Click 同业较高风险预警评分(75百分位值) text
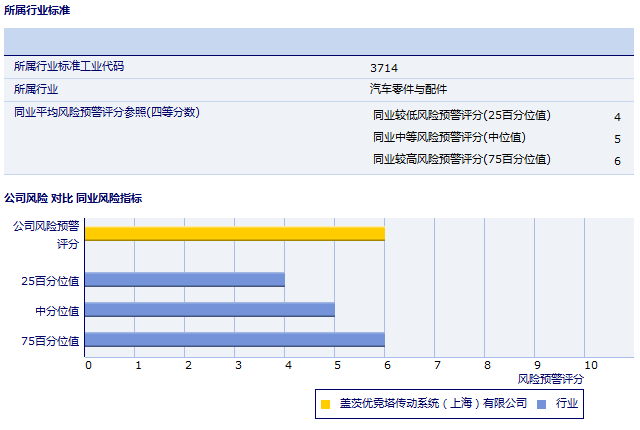 click(461, 160)
